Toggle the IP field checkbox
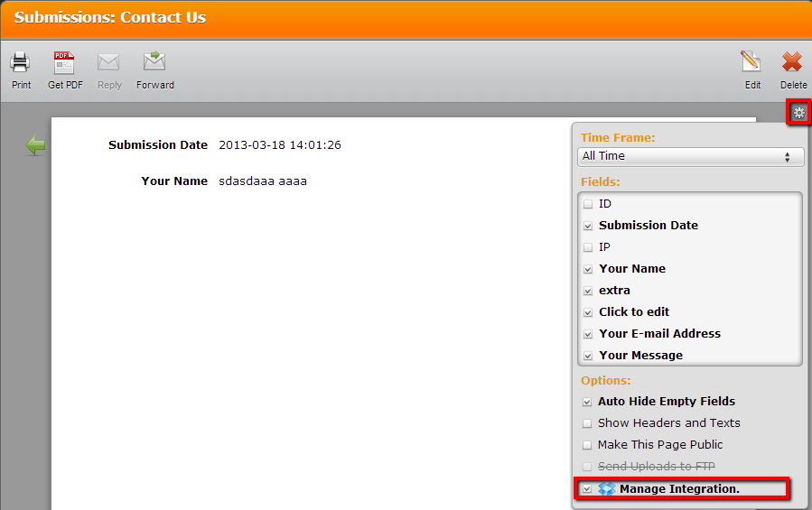Viewport: 812px width, 510px height. point(588,247)
